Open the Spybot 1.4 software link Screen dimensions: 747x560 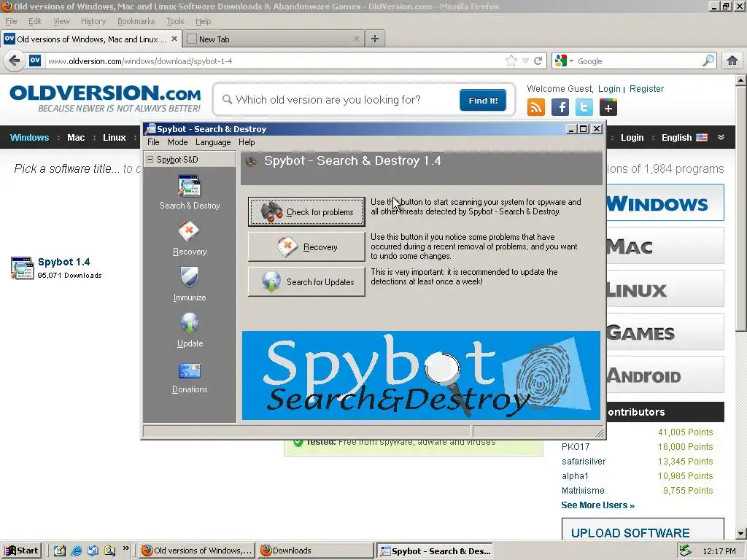tap(64, 262)
